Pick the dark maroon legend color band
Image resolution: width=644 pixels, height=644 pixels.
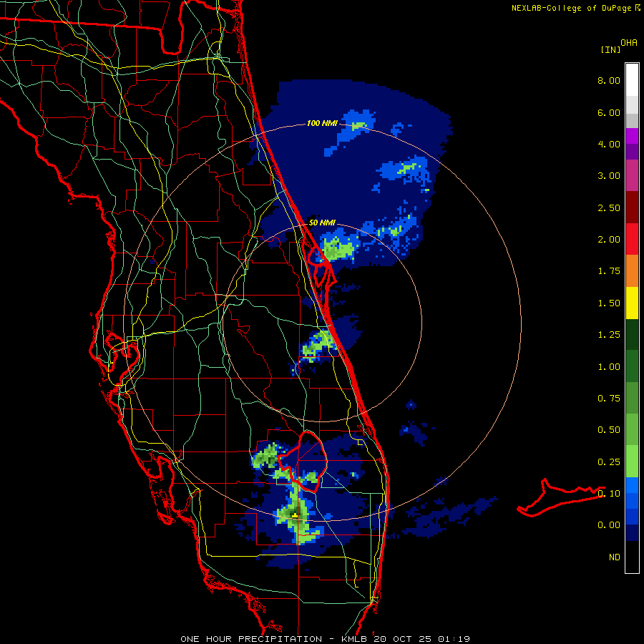click(x=632, y=208)
